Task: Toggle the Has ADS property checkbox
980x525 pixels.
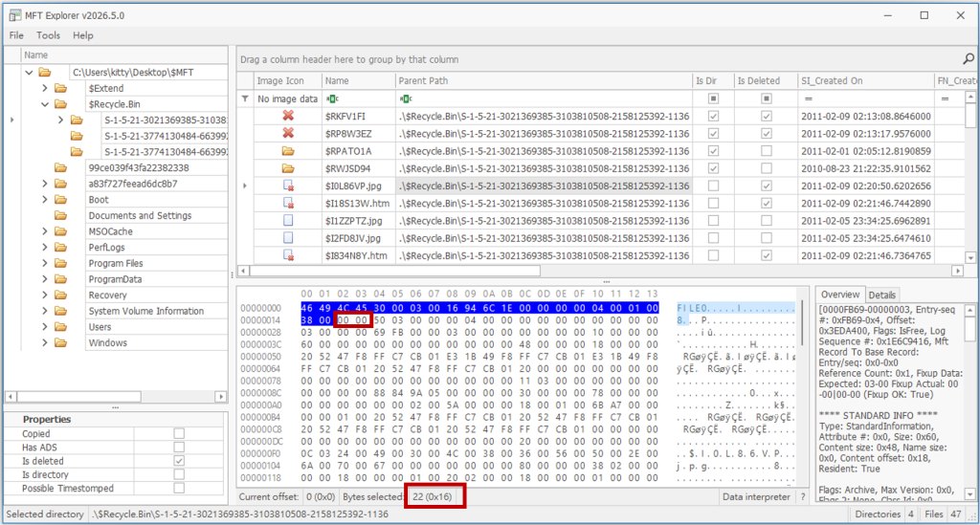Action: [x=179, y=447]
